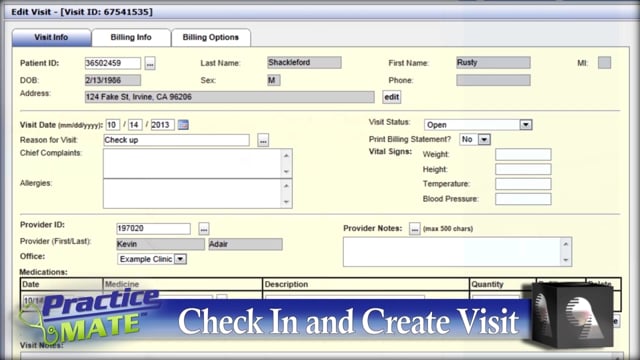Expand the Office Example Clinic dropdown
The image size is (640, 360).
click(x=180, y=259)
